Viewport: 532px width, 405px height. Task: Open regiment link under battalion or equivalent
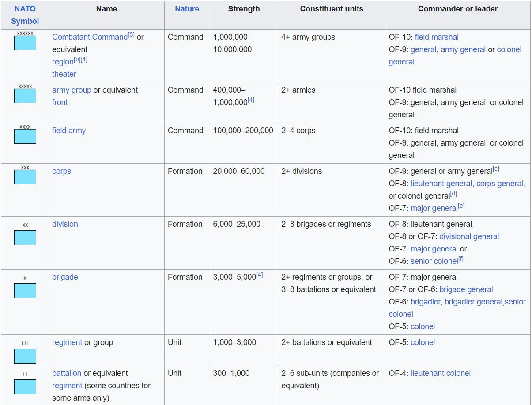coord(67,386)
